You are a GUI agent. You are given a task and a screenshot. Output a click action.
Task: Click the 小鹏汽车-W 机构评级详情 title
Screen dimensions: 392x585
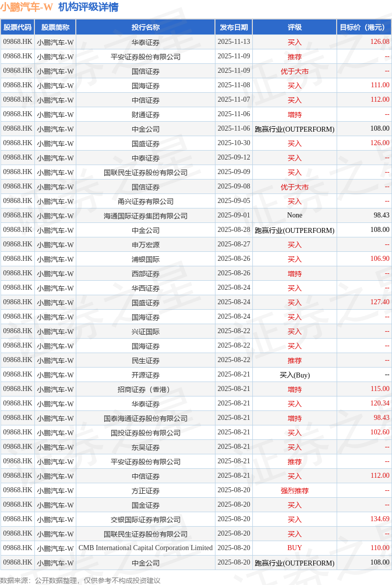click(59, 7)
